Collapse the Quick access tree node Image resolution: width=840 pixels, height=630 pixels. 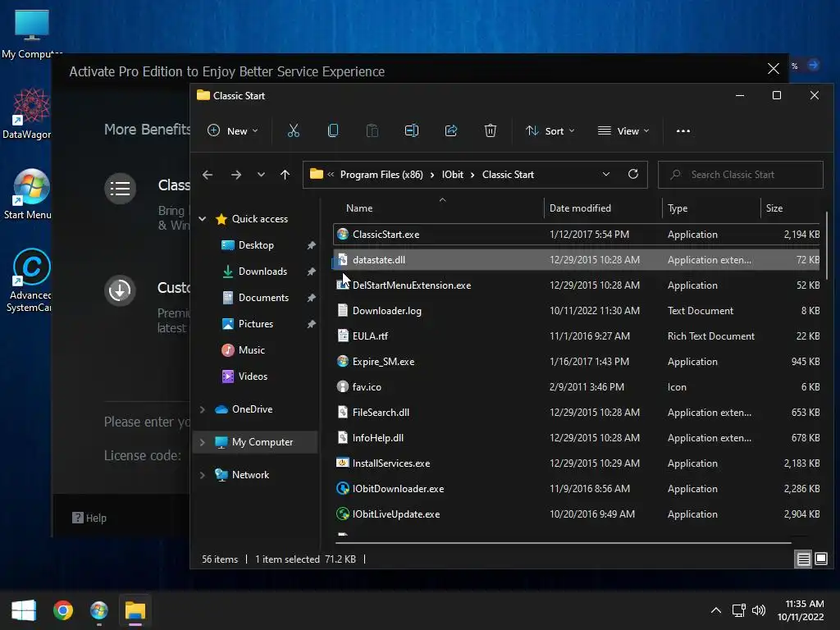coord(203,218)
